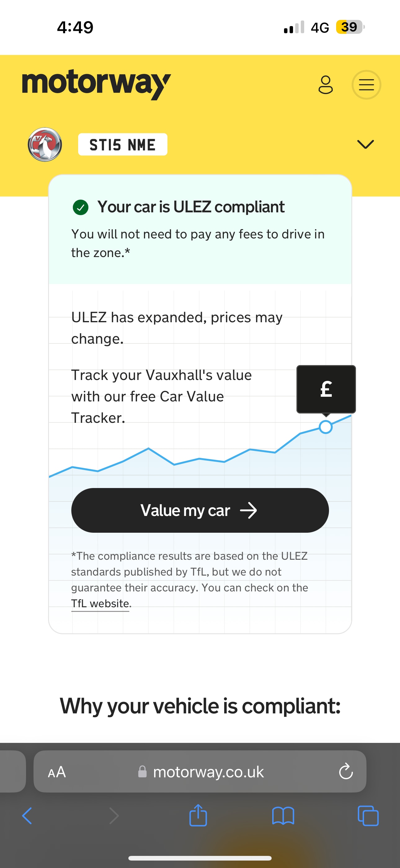Show all open Safari tabs
The image size is (400, 868).
point(368,816)
